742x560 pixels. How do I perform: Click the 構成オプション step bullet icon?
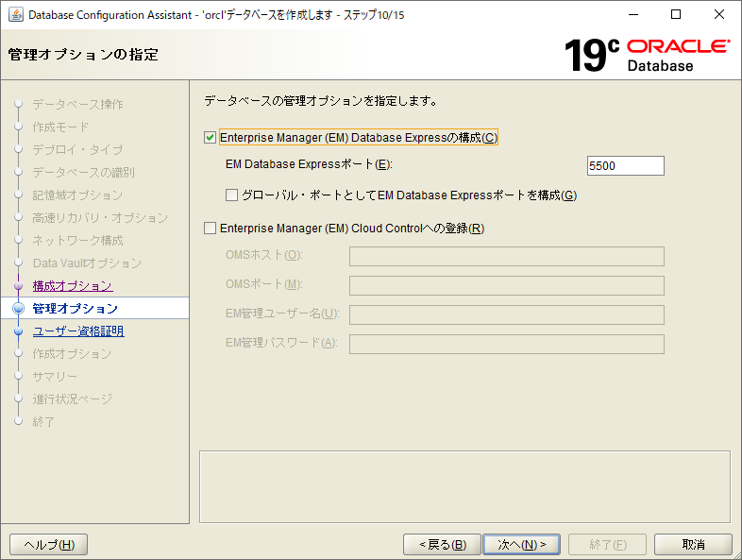point(19,286)
